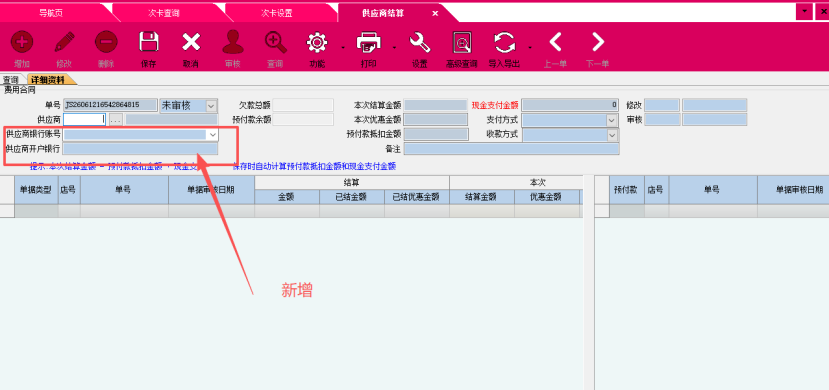
Task: Cancel with the 取消 X icon
Action: tap(191, 42)
